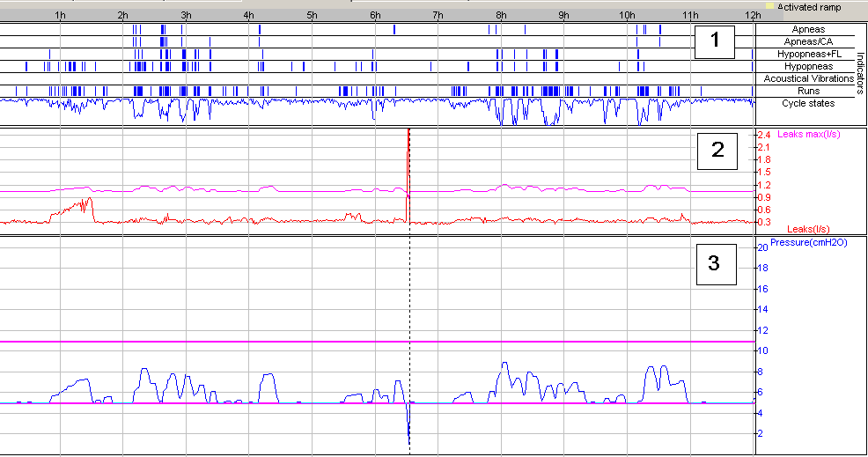Select the Hypopneas+FL indicator row label
868x457 pixels.
coord(807,54)
